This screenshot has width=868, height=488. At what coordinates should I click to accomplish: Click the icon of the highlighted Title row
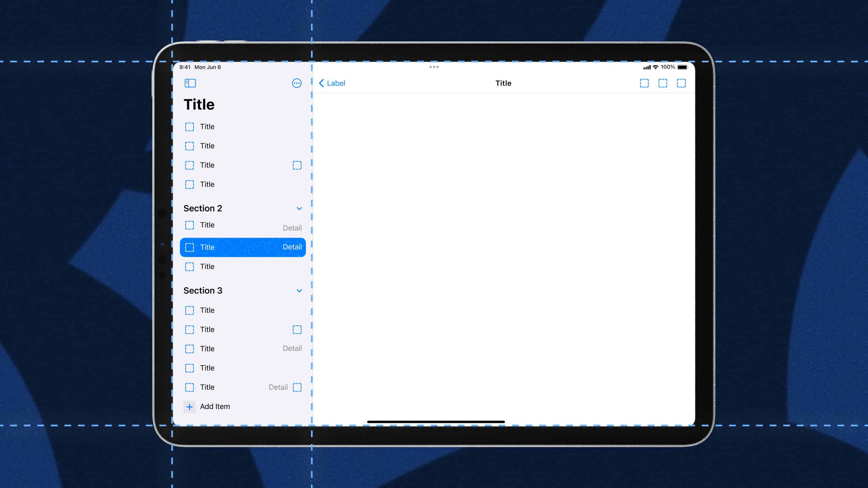(190, 247)
